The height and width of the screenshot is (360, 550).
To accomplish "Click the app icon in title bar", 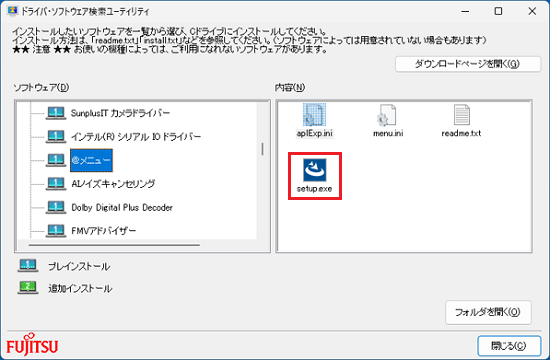I will click(12, 11).
